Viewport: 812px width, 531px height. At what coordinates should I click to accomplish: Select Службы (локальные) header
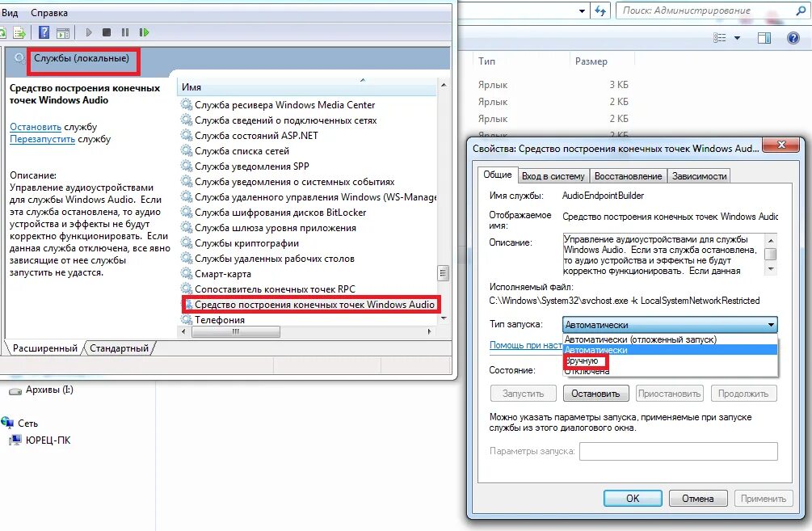coord(82,58)
